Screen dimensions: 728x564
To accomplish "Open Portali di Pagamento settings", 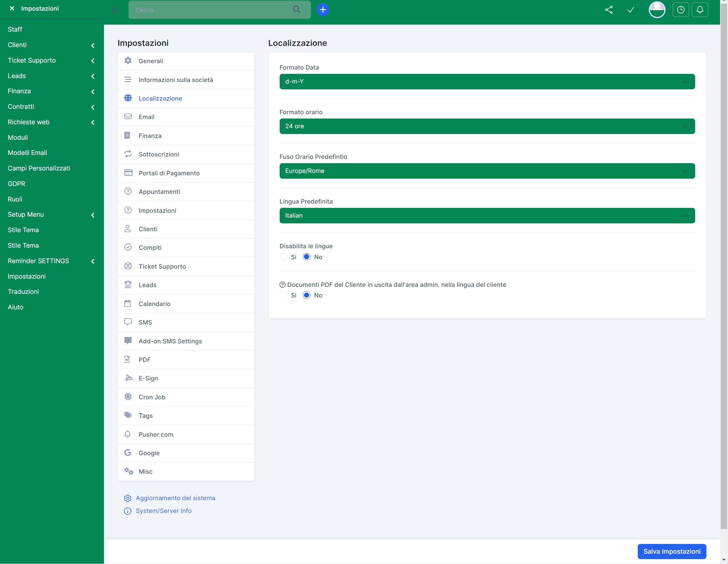I will 169,173.
